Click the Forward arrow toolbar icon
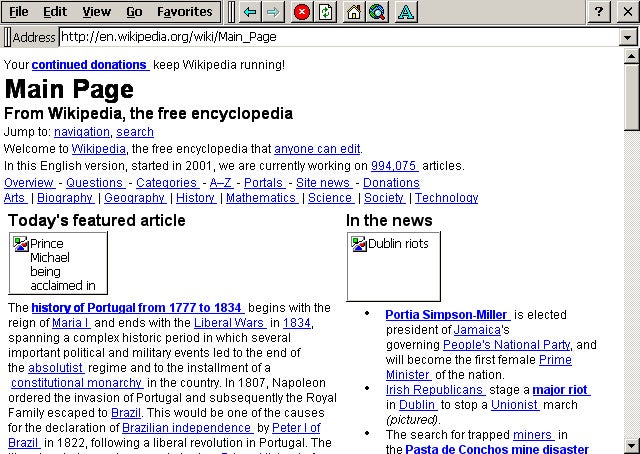The width and height of the screenshot is (640, 454). tap(273, 12)
